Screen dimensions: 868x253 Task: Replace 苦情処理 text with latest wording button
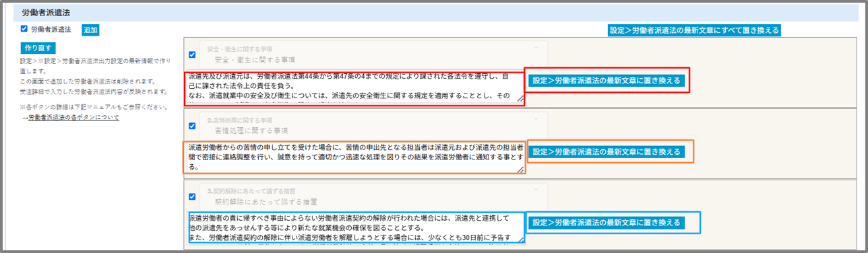(607, 152)
